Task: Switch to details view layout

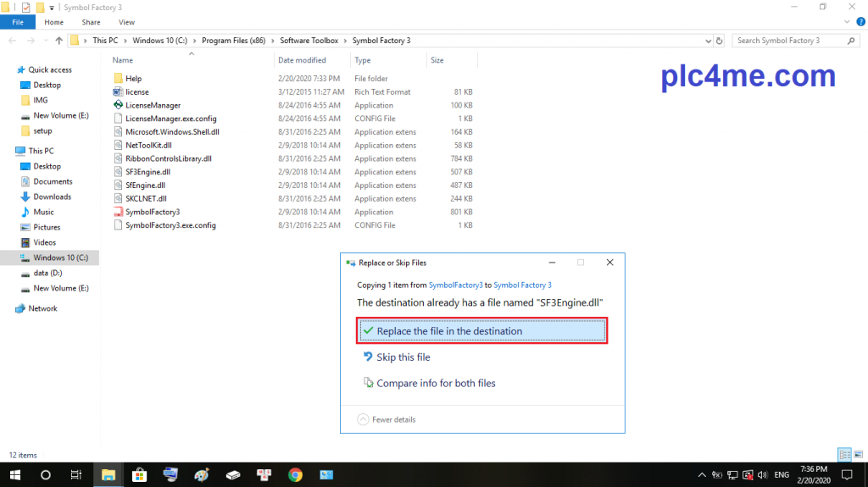Action: 844,455
